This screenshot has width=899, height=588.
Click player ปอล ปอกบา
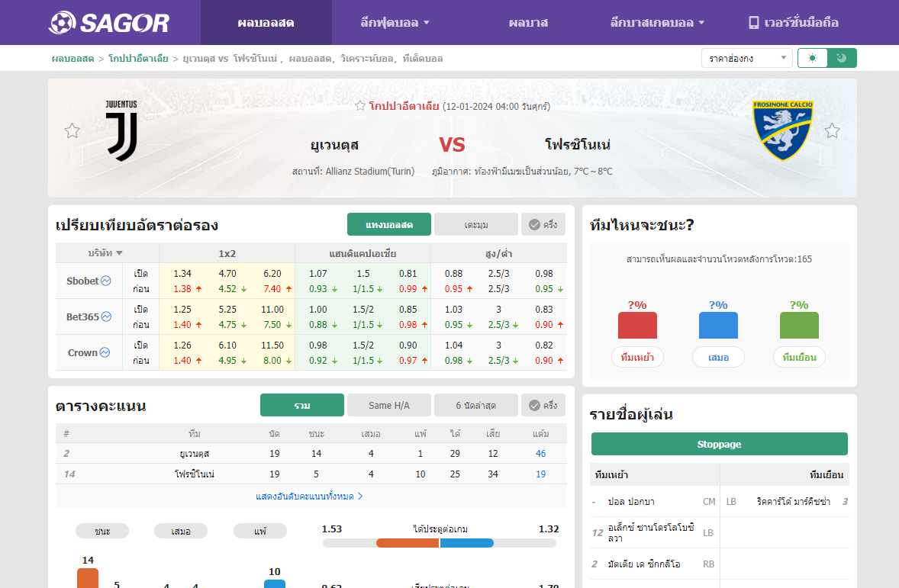[631, 502]
